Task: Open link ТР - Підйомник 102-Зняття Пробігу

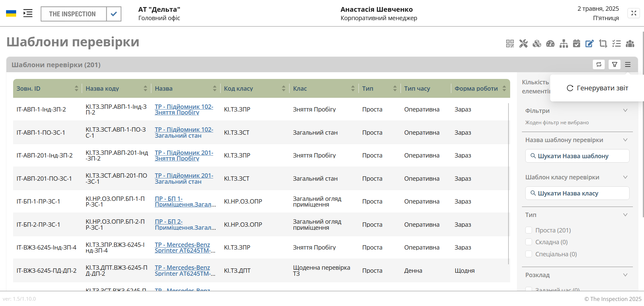Action: [x=184, y=110]
